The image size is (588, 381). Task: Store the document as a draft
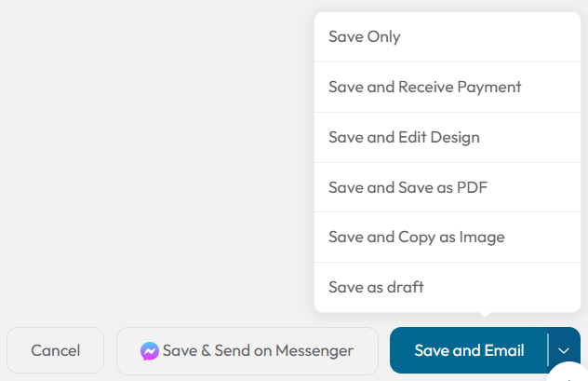[x=448, y=287]
